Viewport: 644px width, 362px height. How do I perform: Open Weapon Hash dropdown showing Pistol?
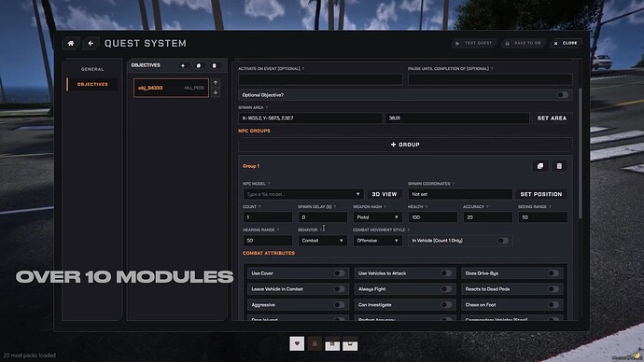point(377,217)
